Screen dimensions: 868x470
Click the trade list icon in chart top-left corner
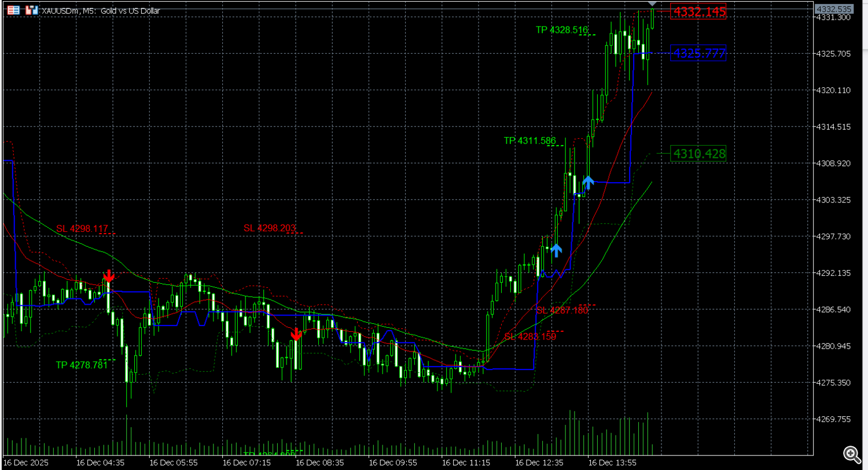click(13, 9)
